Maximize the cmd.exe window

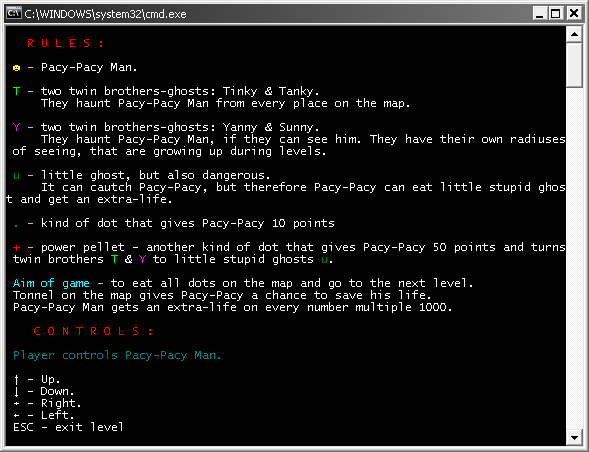click(x=556, y=14)
